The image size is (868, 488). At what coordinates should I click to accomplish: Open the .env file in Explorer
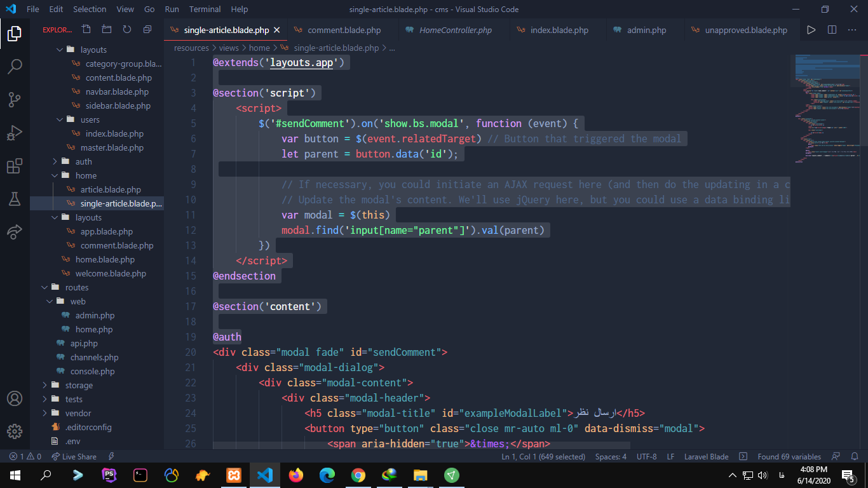72,441
